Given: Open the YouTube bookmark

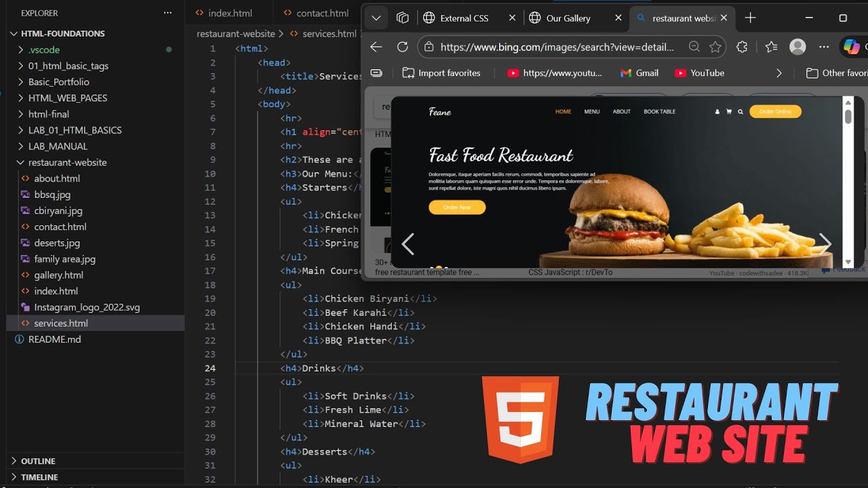Looking at the screenshot, I should point(699,73).
